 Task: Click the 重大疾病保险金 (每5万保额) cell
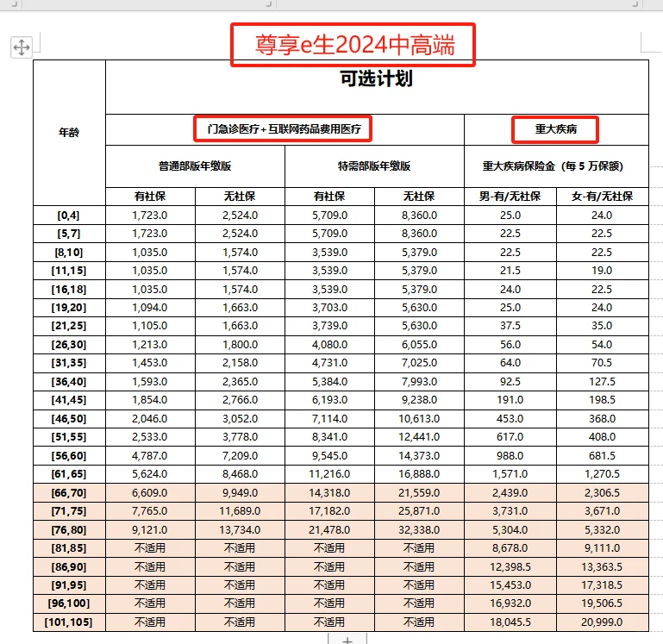pyautogui.click(x=556, y=166)
